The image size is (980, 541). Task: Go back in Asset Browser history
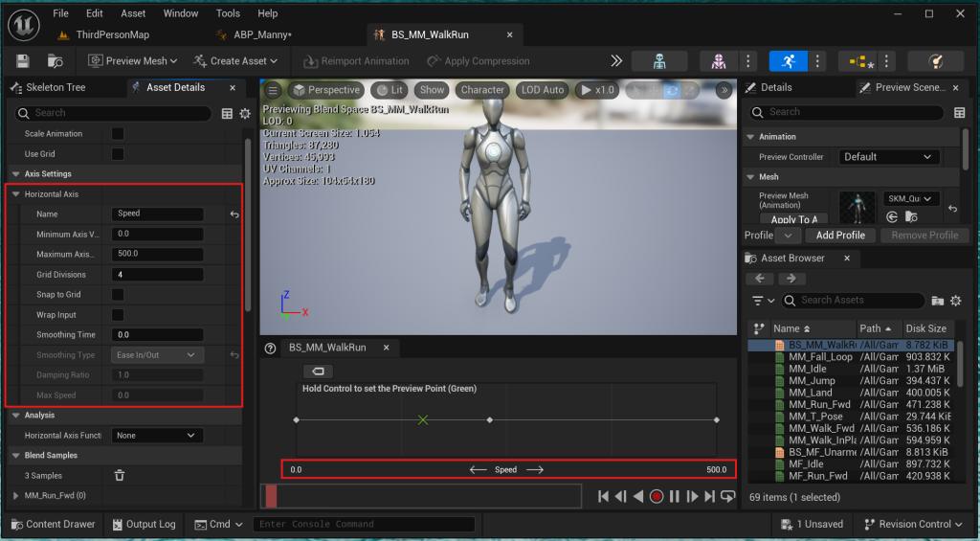760,279
